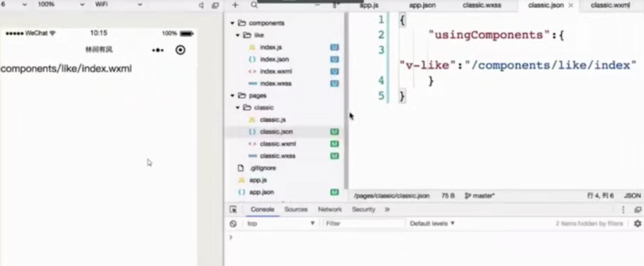Screen dimensions: 644x266
Task: Click the file tree vertical scrollbar
Action: point(346,101)
